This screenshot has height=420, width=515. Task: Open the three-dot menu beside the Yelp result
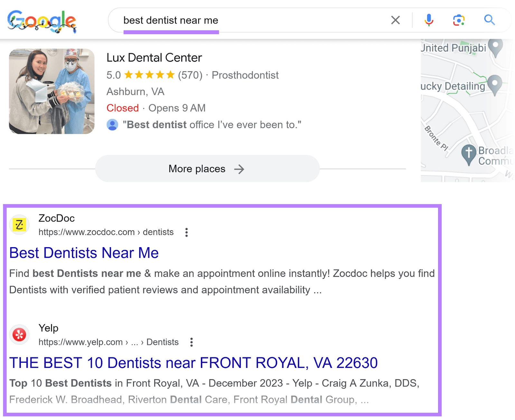tap(192, 342)
